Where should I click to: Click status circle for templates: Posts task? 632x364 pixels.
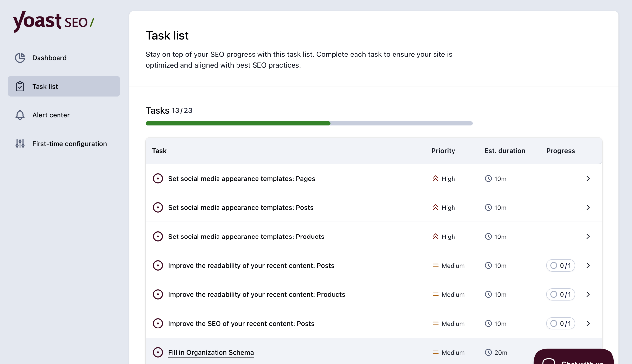[x=158, y=207]
